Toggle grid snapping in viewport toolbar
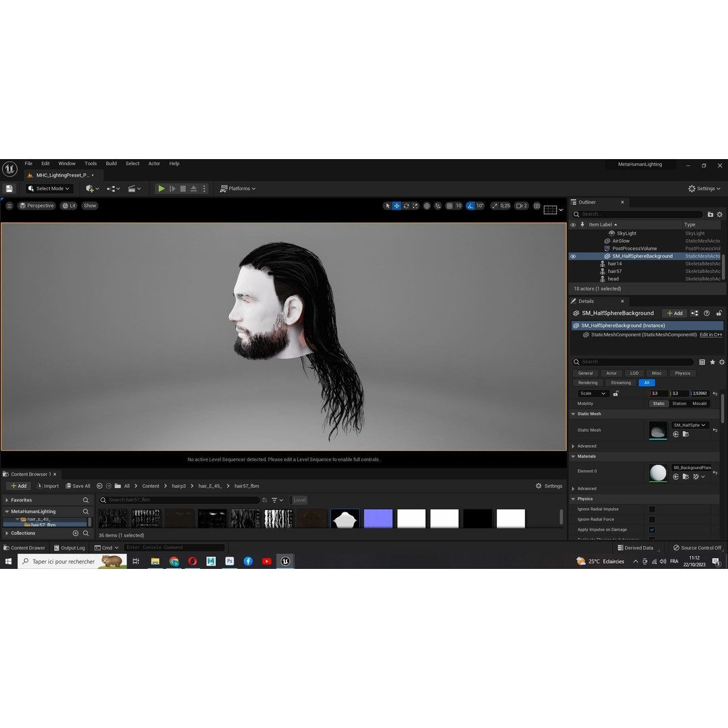Viewport: 728px width, 728px height. tap(450, 206)
